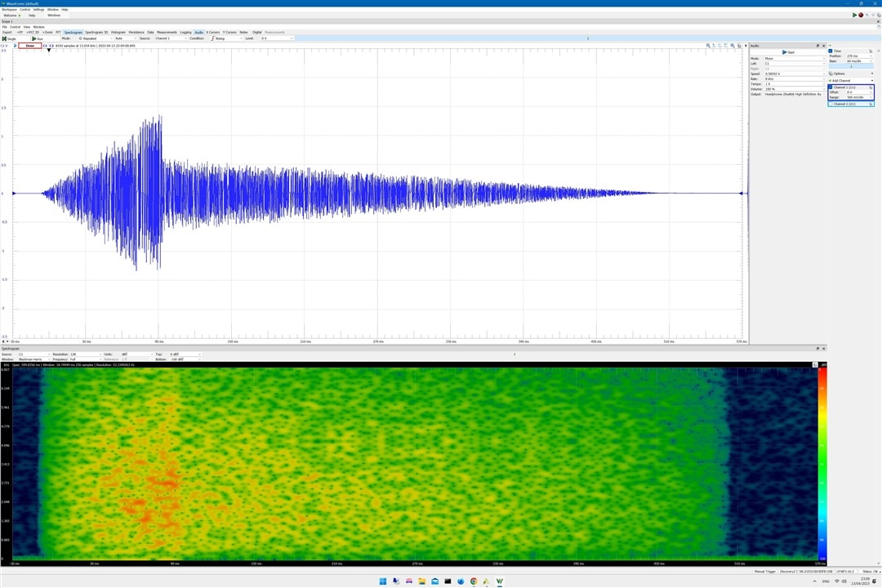Screen dimensions: 882x588
Task: Open the Audio Volume dropdown
Action: (x=795, y=89)
